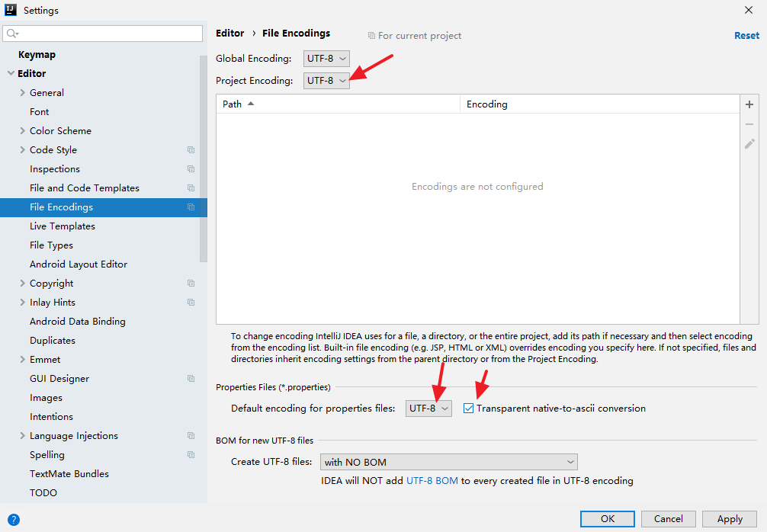Open the Project Encoding dropdown
Image resolution: width=767 pixels, height=532 pixels.
tap(326, 80)
